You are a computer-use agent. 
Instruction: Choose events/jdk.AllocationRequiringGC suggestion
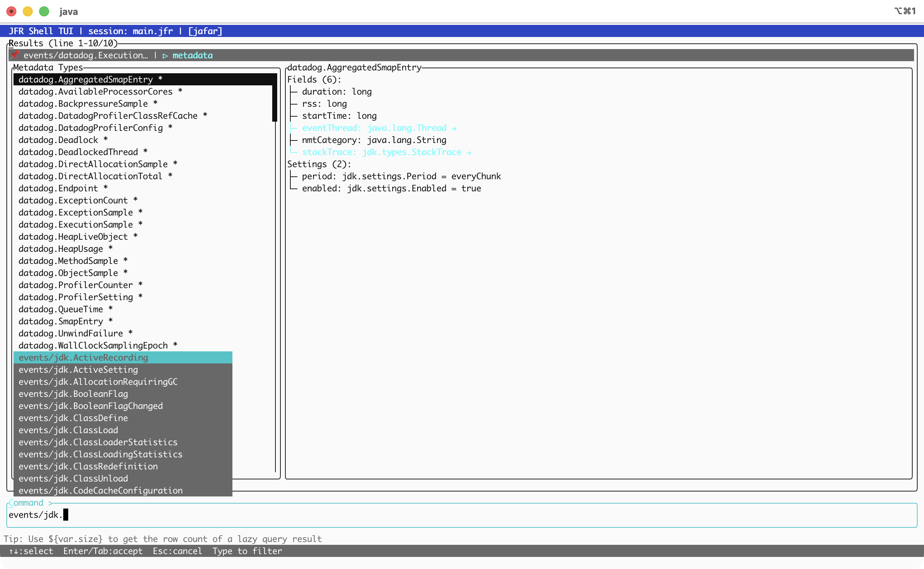click(x=98, y=382)
